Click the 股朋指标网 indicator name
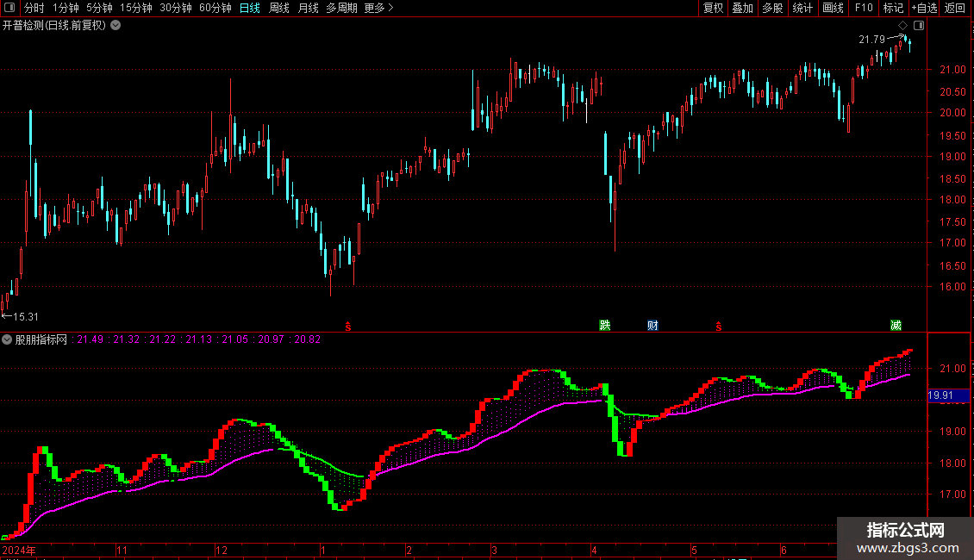The width and height of the screenshot is (974, 560). coord(41,339)
